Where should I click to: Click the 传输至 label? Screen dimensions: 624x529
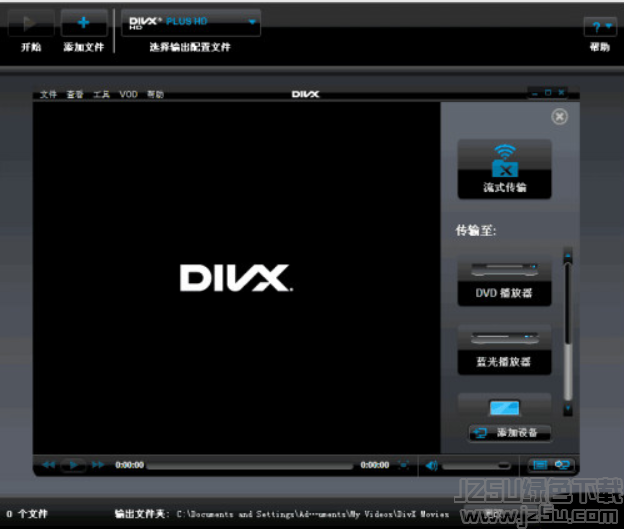pos(476,230)
